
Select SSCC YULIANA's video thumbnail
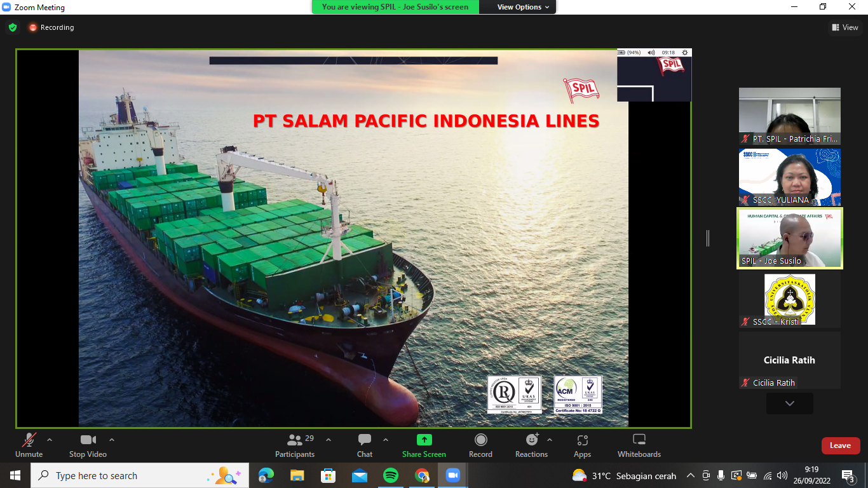tap(789, 177)
